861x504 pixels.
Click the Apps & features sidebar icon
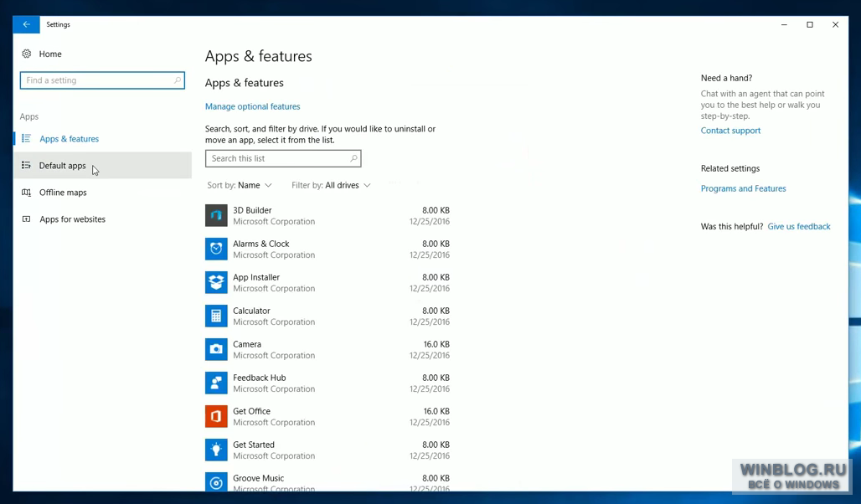click(x=26, y=138)
